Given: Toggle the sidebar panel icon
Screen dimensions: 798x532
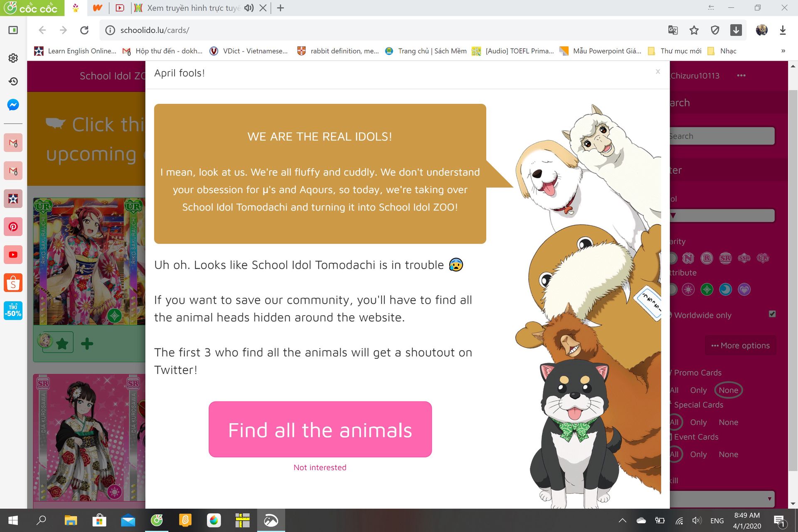Looking at the screenshot, I should tap(13, 30).
